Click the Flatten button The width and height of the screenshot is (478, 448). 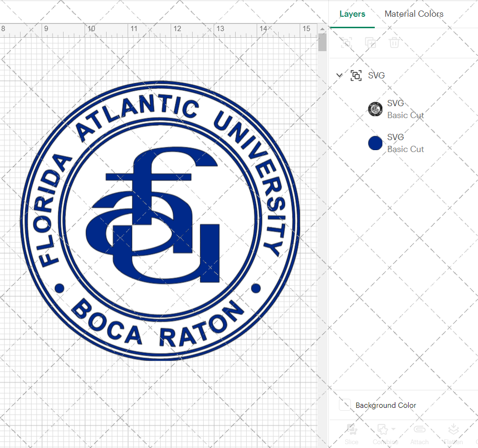(x=453, y=434)
